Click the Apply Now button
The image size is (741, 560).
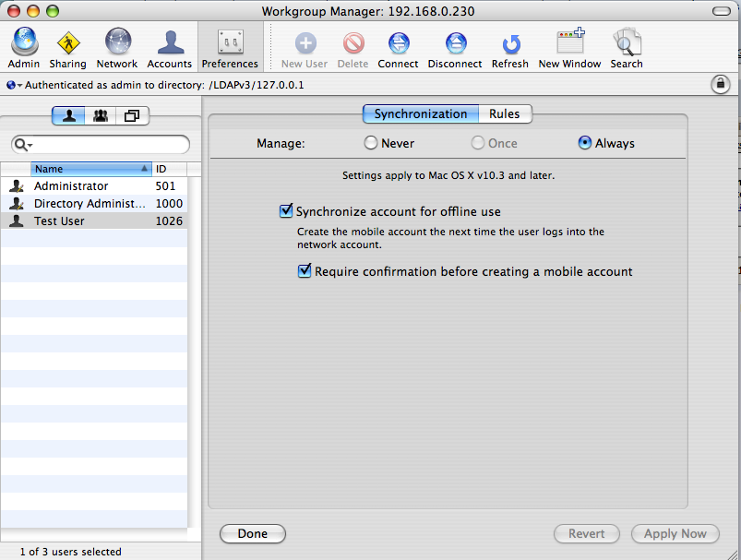[x=675, y=533]
